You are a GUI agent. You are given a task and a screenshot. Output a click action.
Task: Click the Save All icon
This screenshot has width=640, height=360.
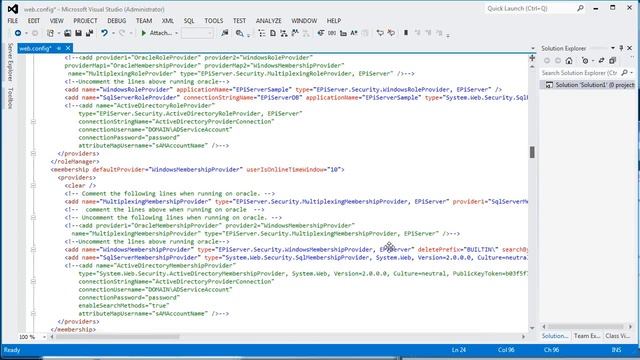pos(89,33)
